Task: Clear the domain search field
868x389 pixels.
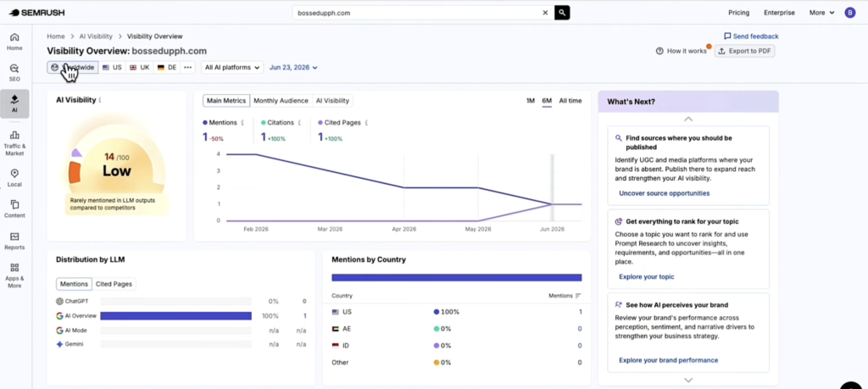Action: [545, 12]
